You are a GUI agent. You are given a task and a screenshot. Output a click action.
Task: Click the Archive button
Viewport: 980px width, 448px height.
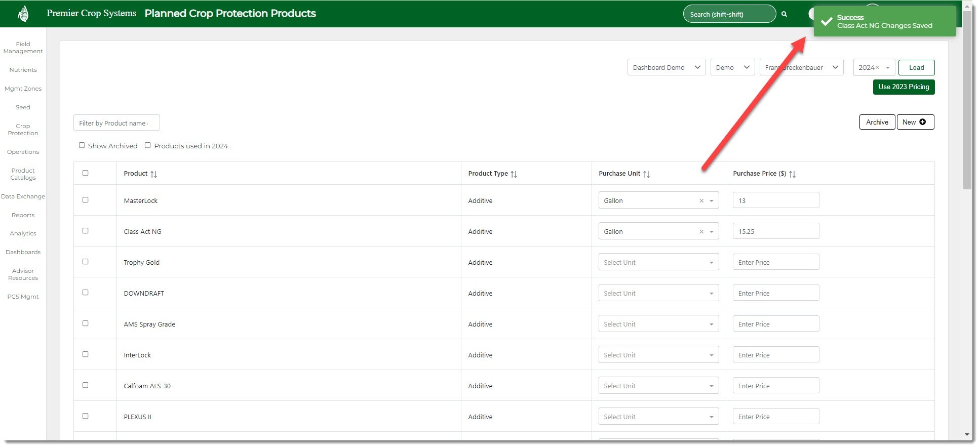point(877,122)
